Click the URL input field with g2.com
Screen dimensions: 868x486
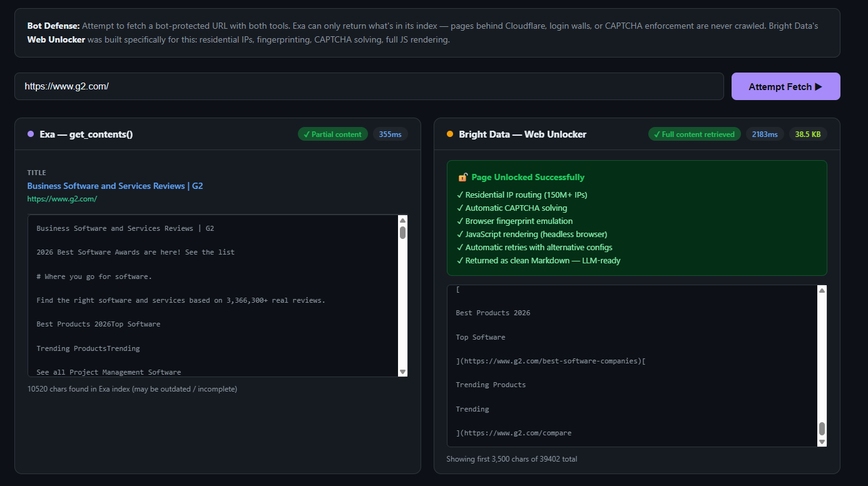(369, 86)
